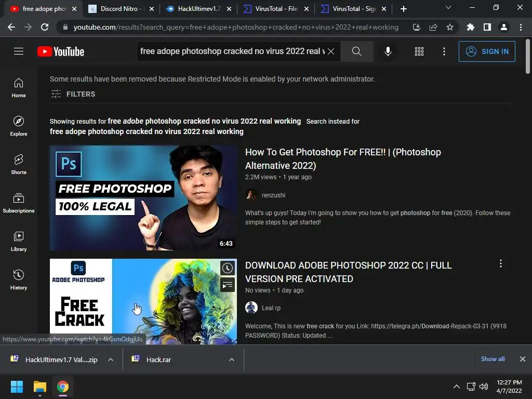Viewport: 532px width, 399px height.
Task: Go to Home in the sidebar
Action: click(19, 88)
